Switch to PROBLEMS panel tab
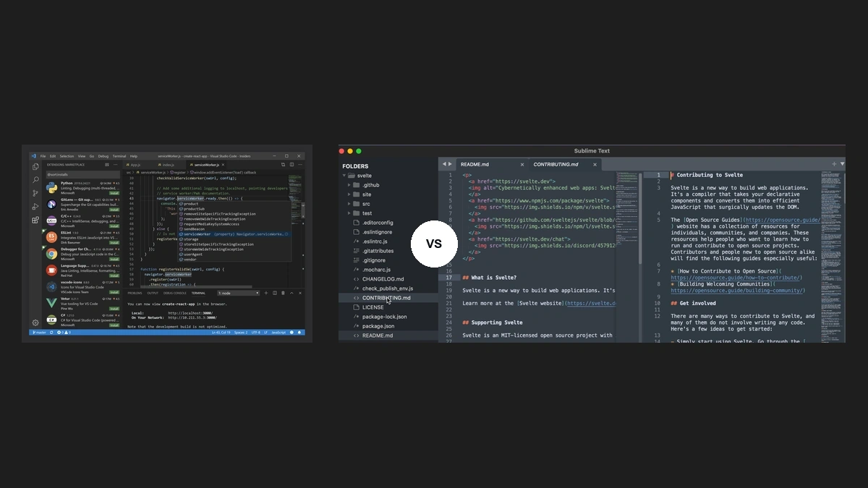This screenshot has width=868, height=488. click(x=135, y=293)
